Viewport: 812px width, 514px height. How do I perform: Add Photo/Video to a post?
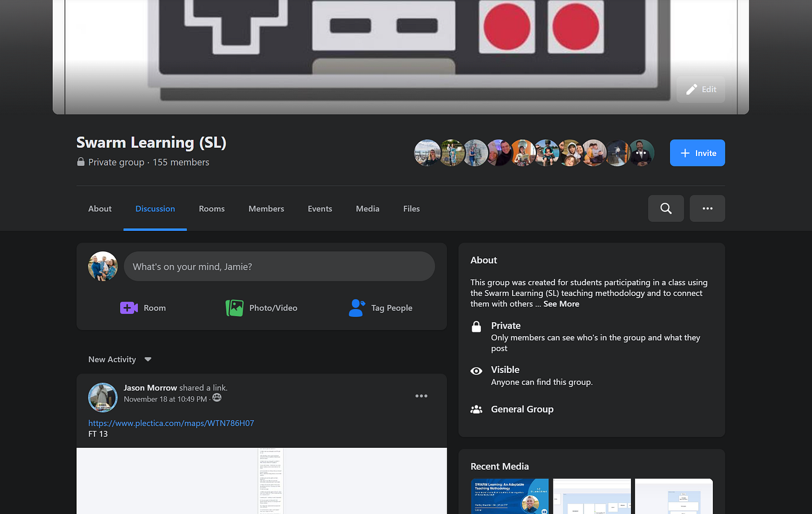pos(262,308)
